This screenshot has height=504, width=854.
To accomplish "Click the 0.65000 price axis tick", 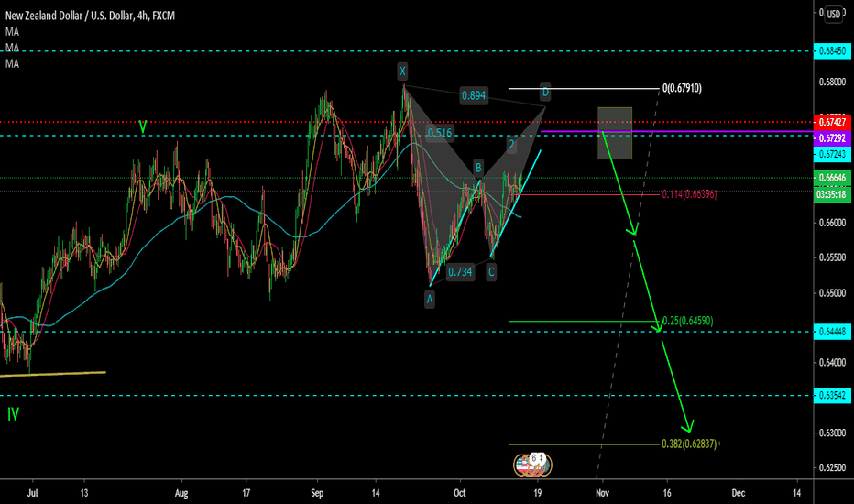I will coord(832,293).
